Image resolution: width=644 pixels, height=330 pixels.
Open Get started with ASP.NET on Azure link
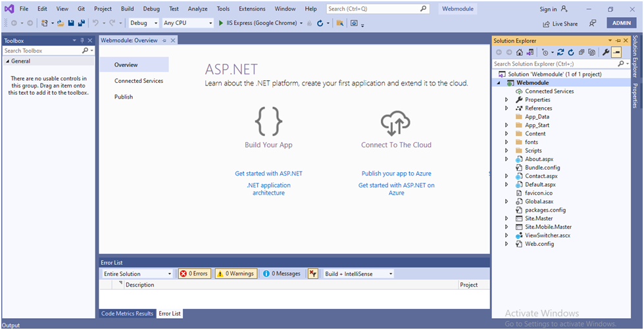pos(397,189)
